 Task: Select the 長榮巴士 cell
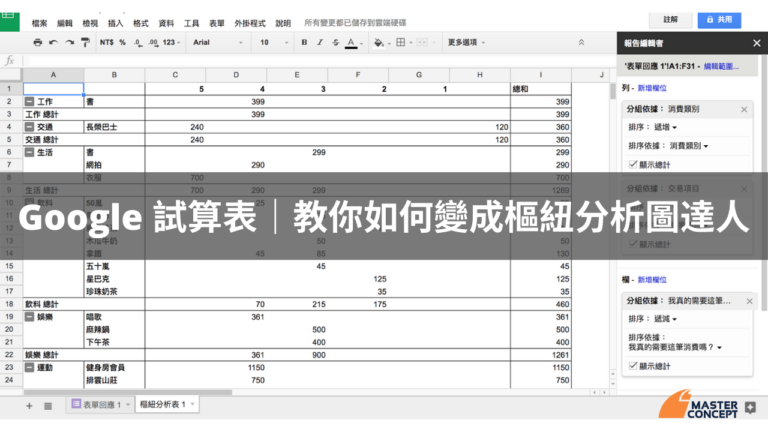coord(114,127)
